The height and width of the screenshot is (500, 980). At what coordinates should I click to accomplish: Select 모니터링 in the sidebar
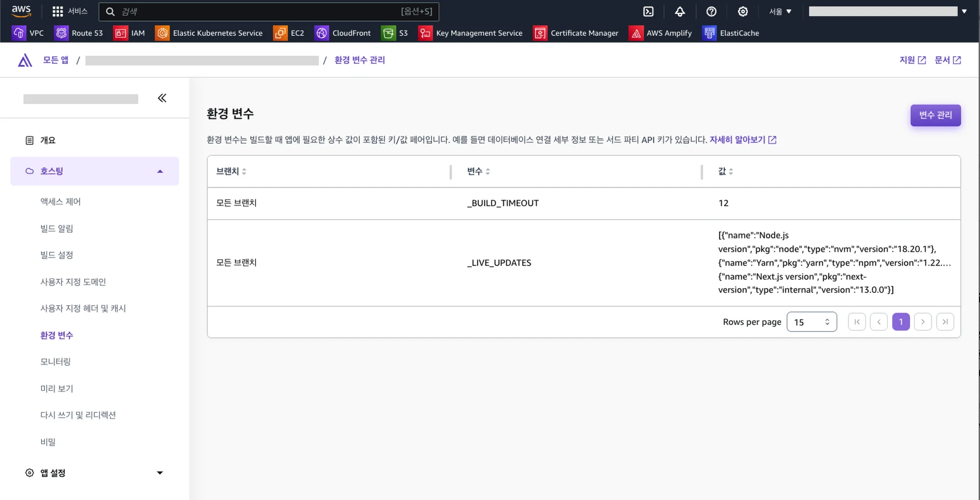tap(56, 362)
